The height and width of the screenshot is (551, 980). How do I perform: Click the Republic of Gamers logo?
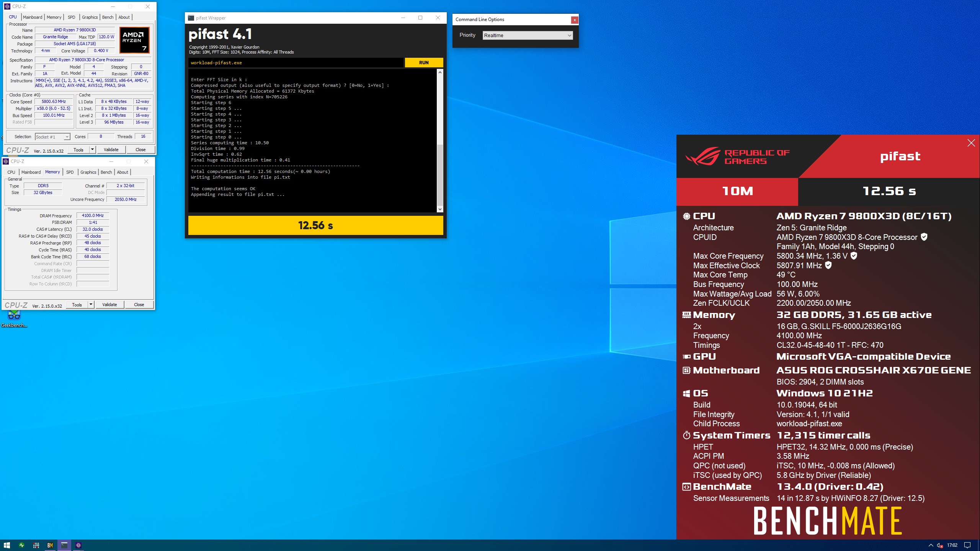737,156
